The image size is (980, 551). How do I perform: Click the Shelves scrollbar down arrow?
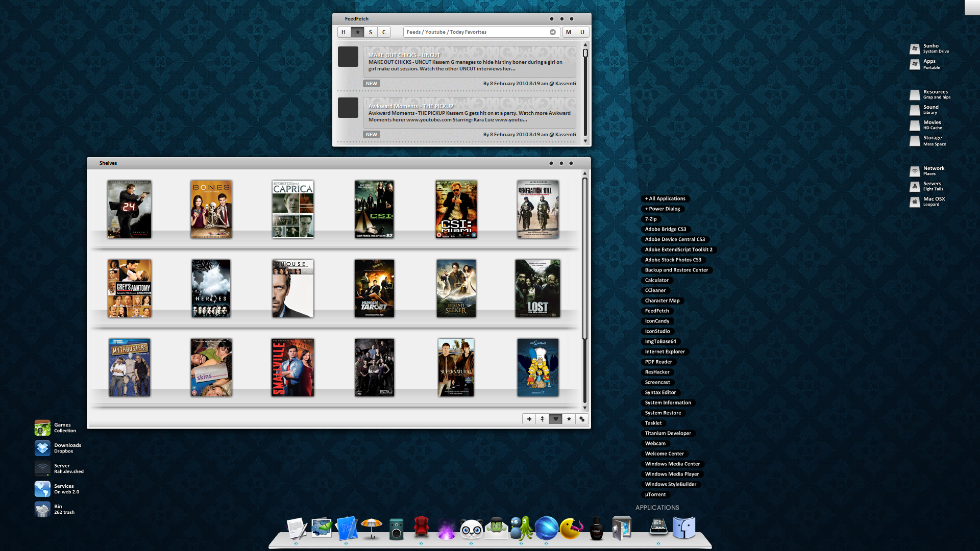(585, 408)
